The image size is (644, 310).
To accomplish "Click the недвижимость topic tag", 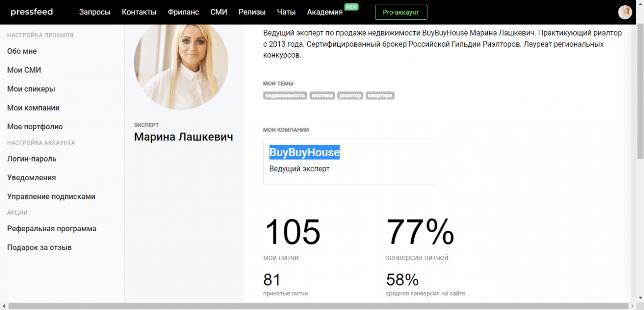I will (285, 96).
